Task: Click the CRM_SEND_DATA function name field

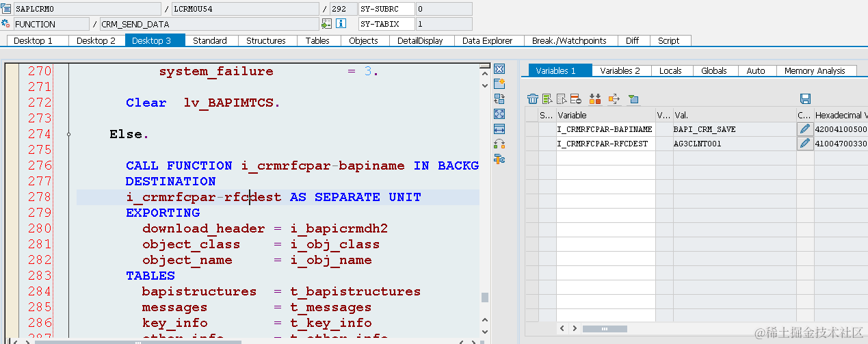Action: [208, 24]
